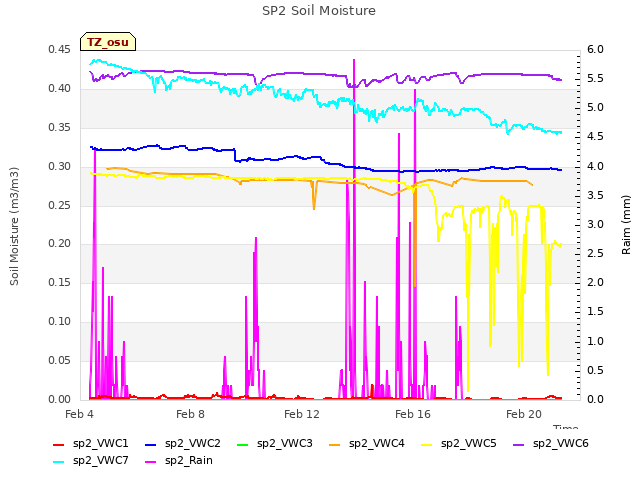Click the 1.5 right axis value
Viewport: 640px width, 480px height.
click(595, 311)
